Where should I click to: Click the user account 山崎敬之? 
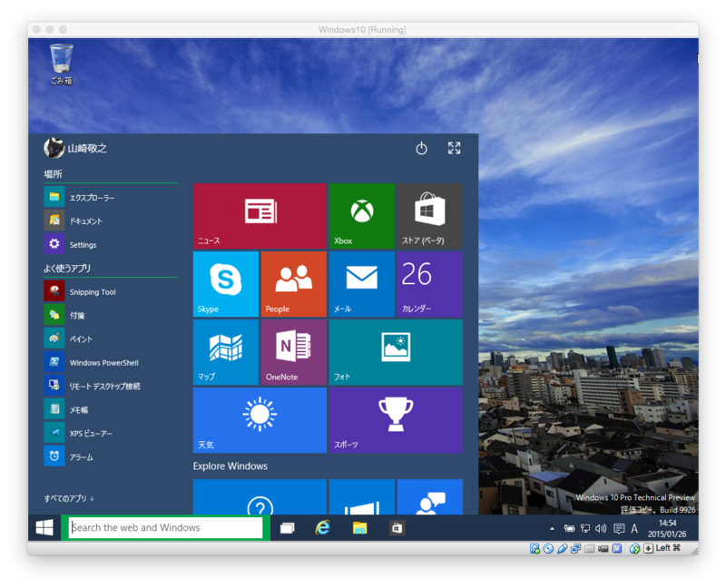pos(75,148)
